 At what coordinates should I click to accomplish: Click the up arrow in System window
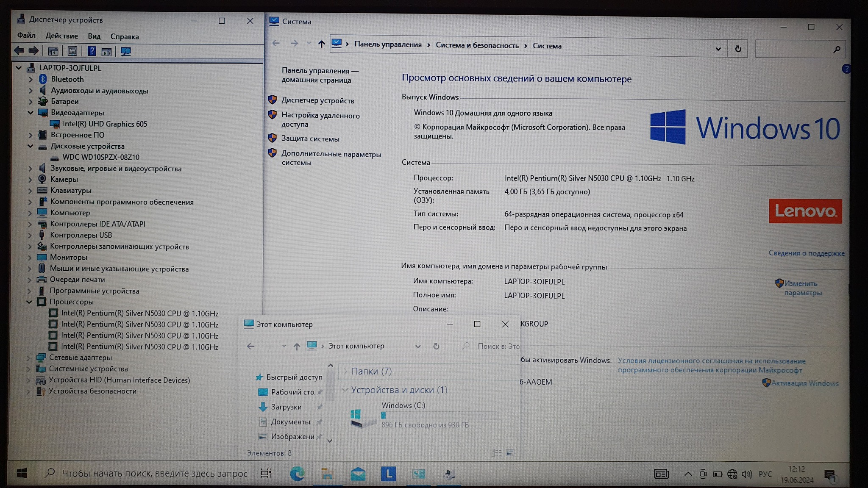coord(321,44)
